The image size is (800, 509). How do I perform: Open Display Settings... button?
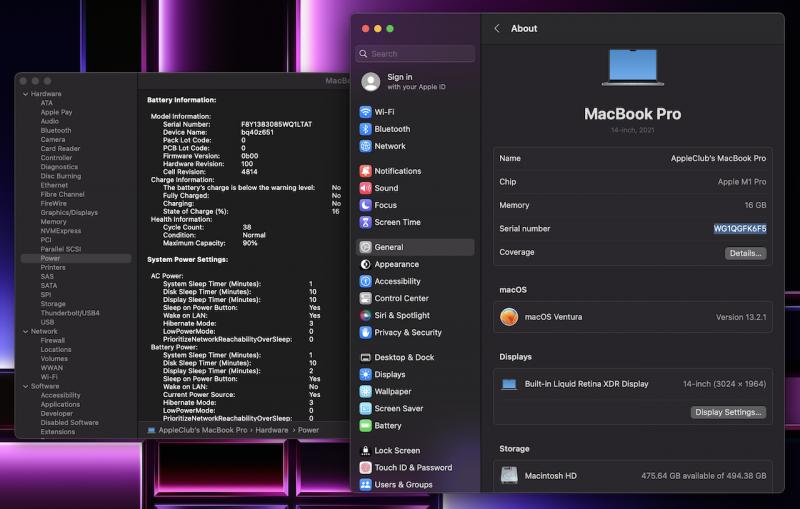[x=728, y=412]
